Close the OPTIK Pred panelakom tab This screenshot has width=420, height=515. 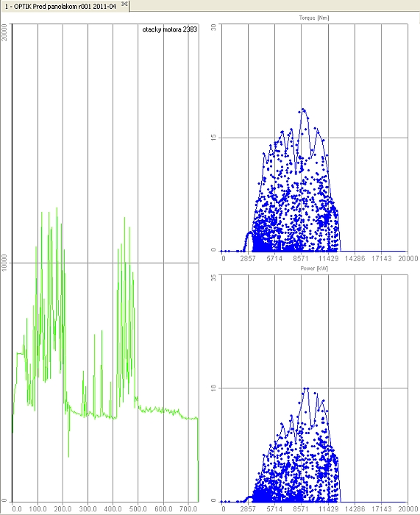coord(124,4)
